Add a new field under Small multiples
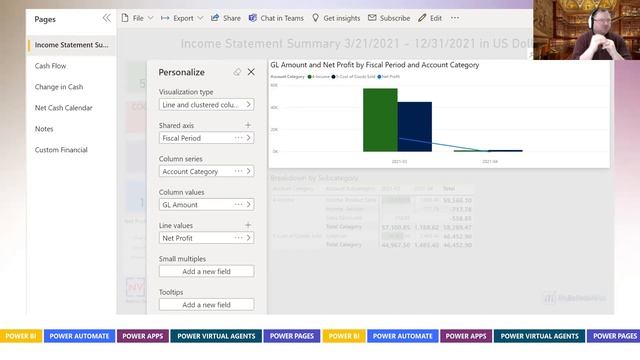Viewport: 640px width, 360px height. 207,271
